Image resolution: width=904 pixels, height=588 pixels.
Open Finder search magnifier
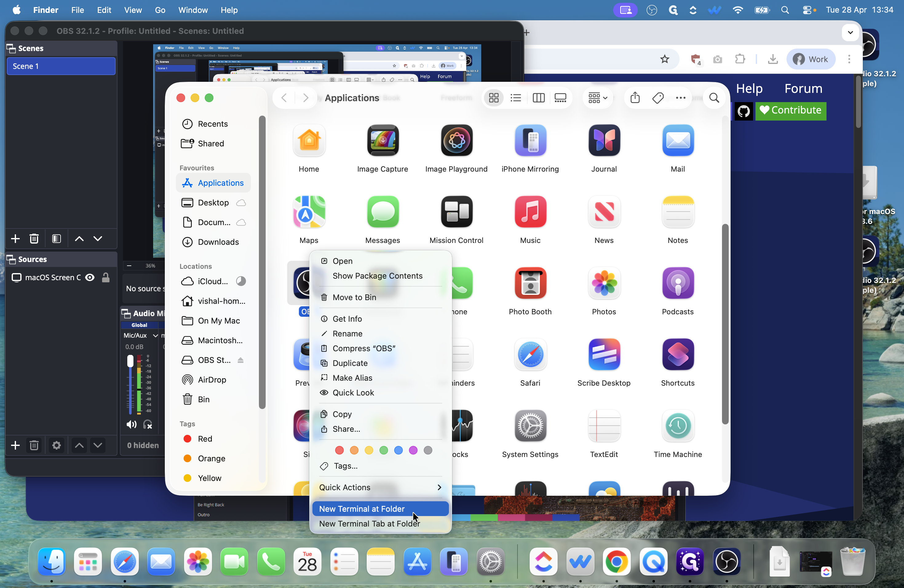pos(714,98)
